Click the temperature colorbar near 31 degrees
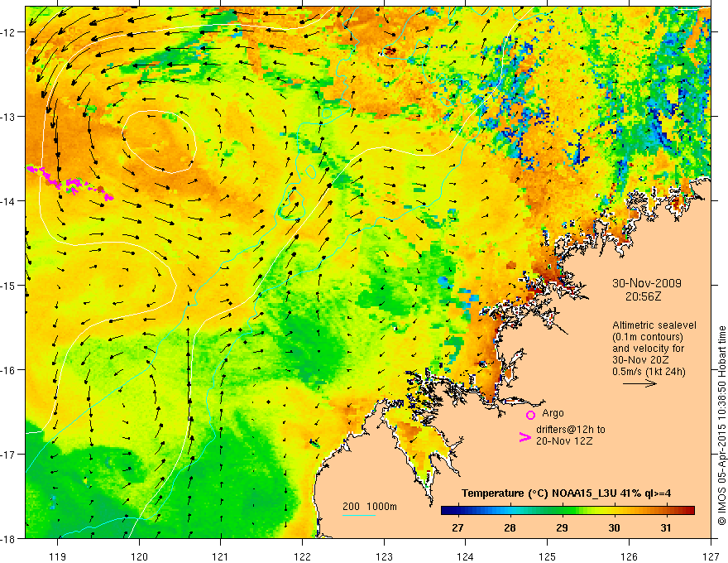The height and width of the screenshot is (563, 728). pyautogui.click(x=667, y=511)
